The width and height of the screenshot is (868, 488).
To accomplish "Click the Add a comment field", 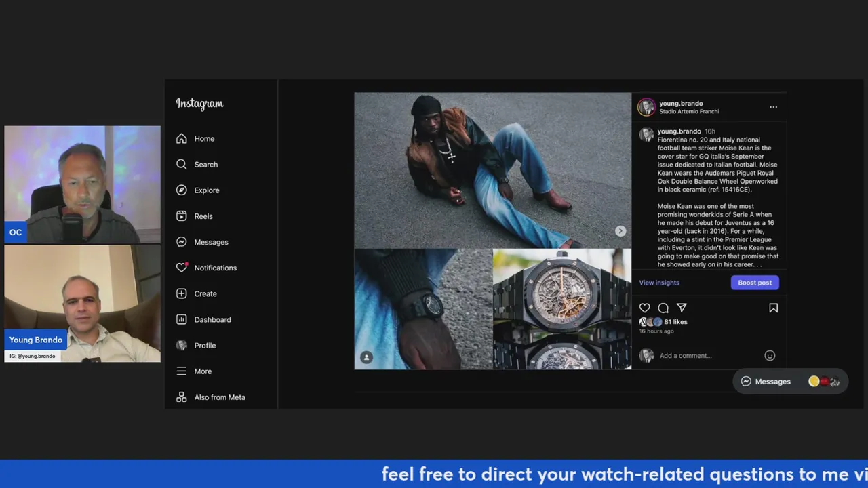I will (709, 355).
